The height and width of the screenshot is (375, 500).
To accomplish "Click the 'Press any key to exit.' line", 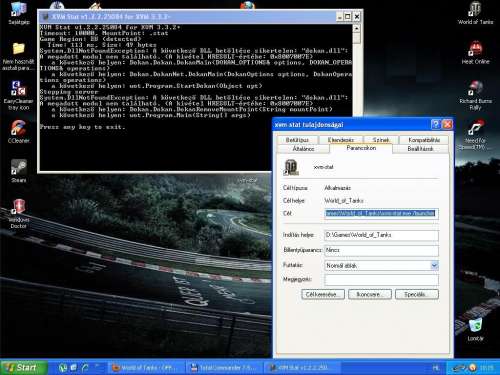I will coord(82,127).
